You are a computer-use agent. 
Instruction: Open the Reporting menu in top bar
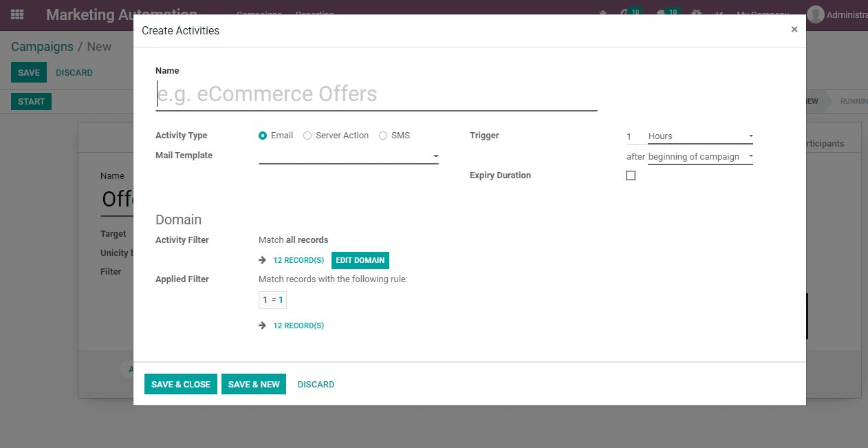tap(314, 14)
